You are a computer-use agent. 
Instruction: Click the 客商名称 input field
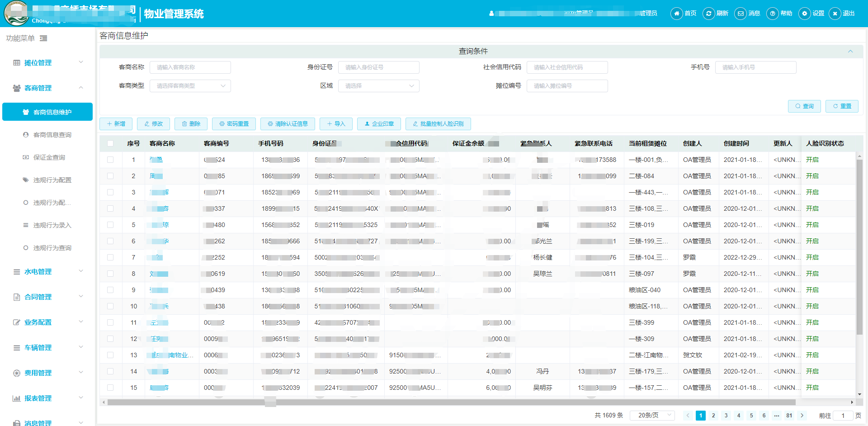pos(190,67)
